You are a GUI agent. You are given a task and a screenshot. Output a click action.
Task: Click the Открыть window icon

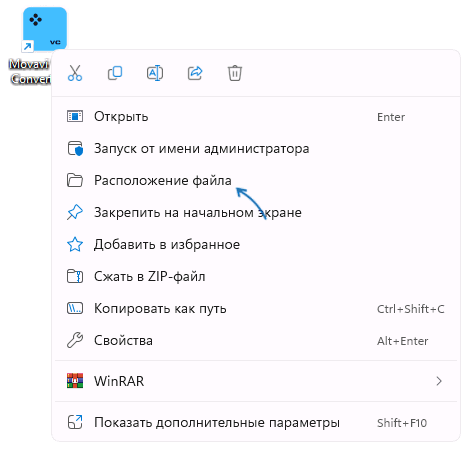tap(75, 116)
